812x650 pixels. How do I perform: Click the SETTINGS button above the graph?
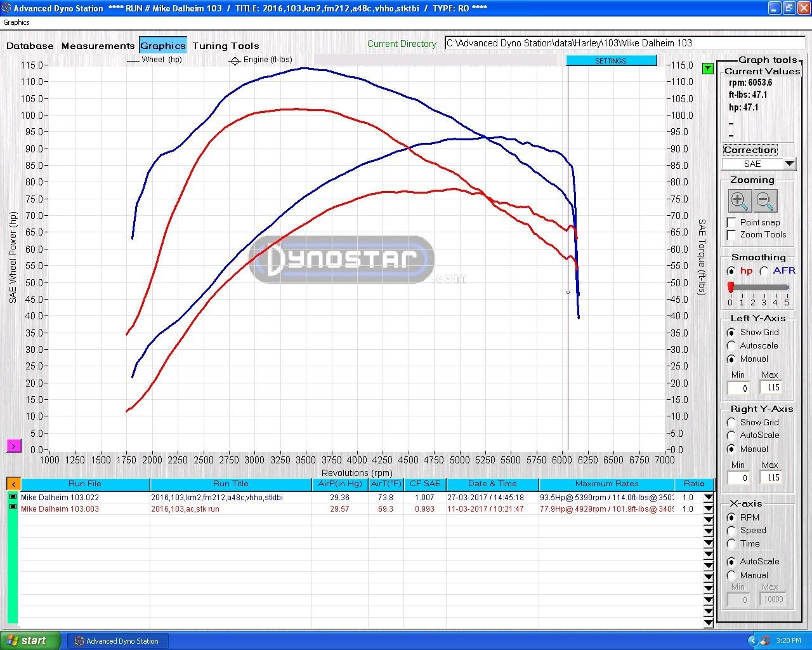coord(611,61)
